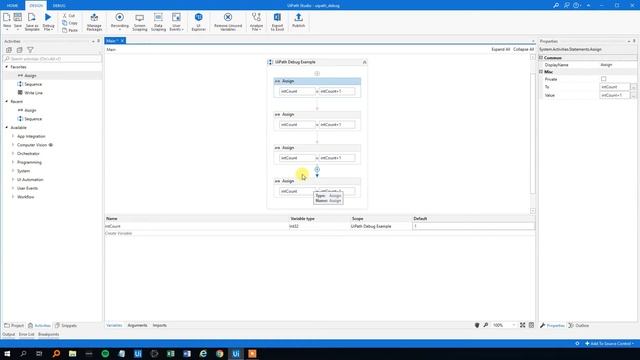The height and width of the screenshot is (360, 640).
Task: Collapse the Available tree group
Action: [7, 127]
